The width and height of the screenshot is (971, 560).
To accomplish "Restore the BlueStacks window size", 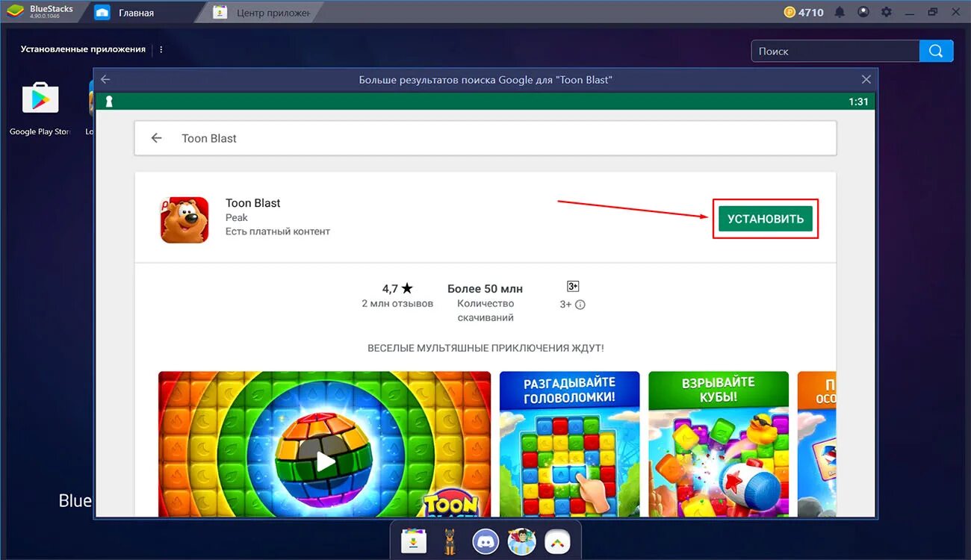I will (933, 12).
